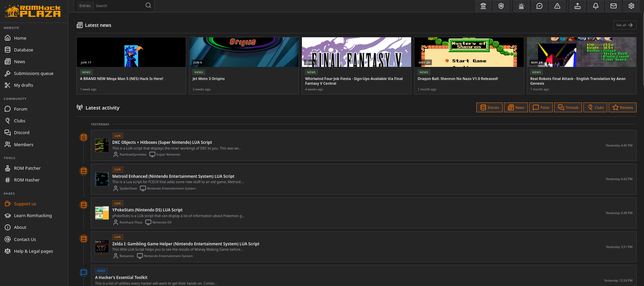Open the DKC Objects + Hitboxes entry thumbnail

102,145
